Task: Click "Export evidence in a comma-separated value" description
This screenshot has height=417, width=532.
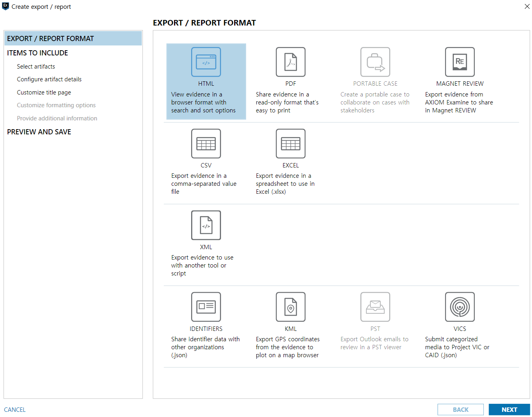Action: (x=204, y=184)
